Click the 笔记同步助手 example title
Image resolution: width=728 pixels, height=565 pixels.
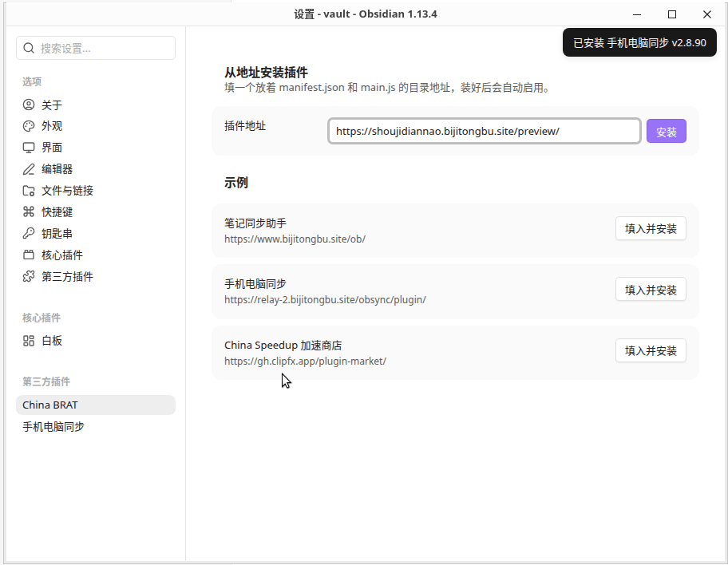[x=255, y=223]
